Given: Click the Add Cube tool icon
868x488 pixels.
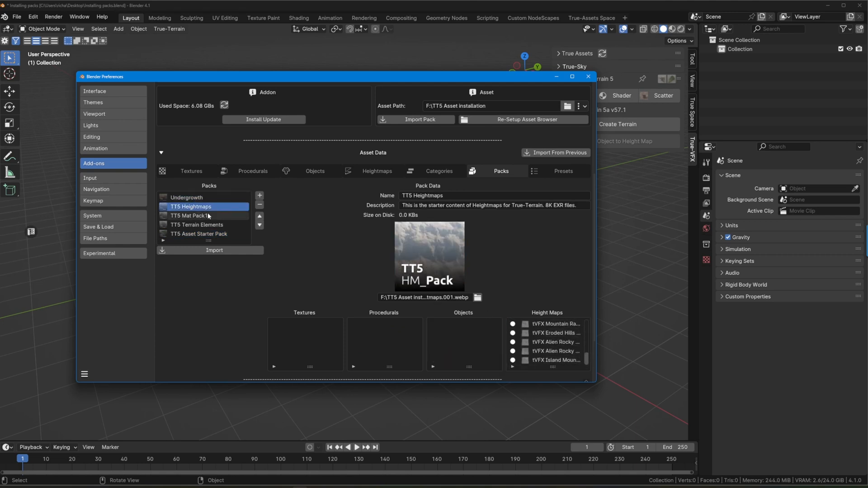Looking at the screenshot, I should pos(9,190).
